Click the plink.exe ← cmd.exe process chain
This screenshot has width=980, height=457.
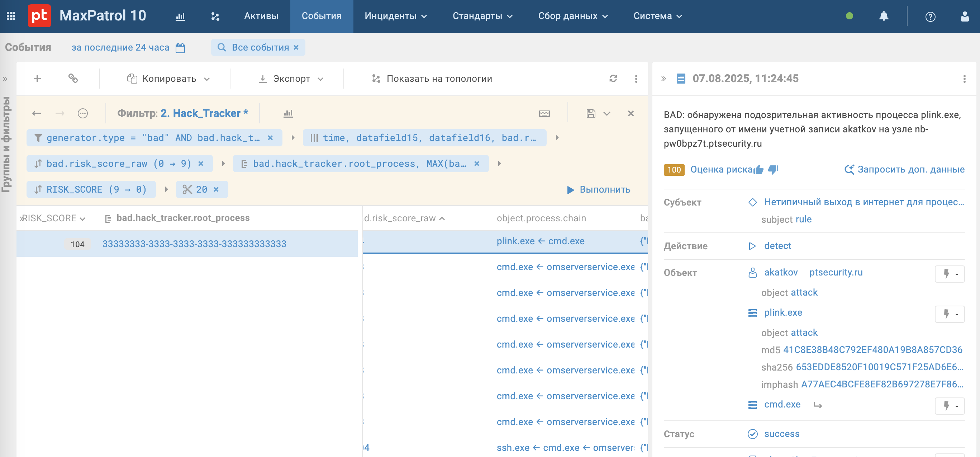click(540, 241)
